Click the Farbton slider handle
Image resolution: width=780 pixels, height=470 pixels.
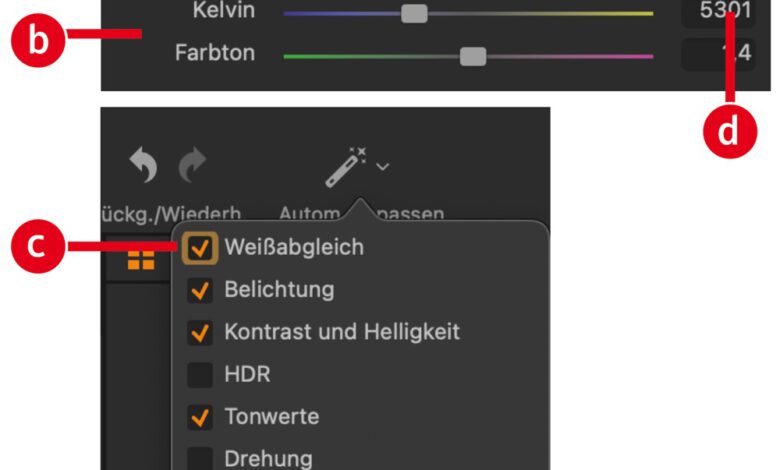(473, 56)
